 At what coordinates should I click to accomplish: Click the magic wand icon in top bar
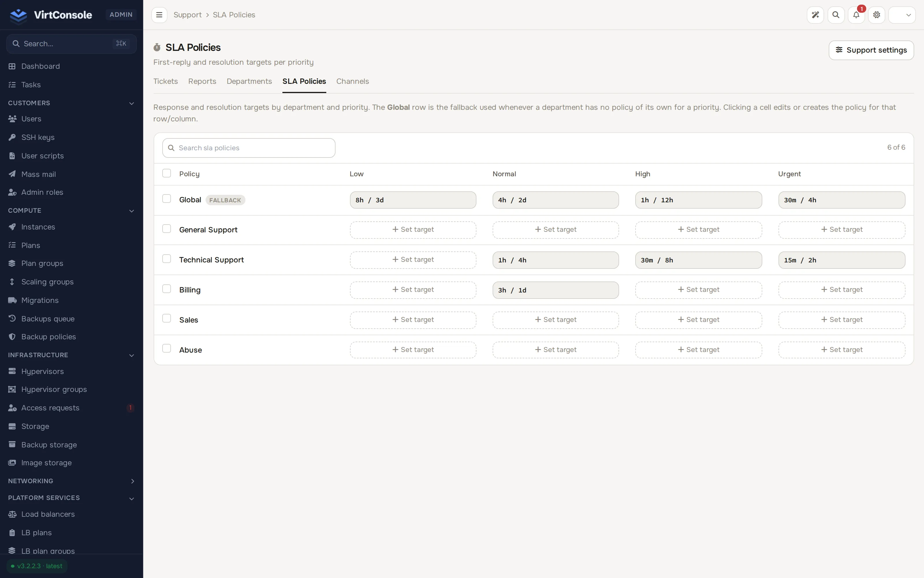815,15
